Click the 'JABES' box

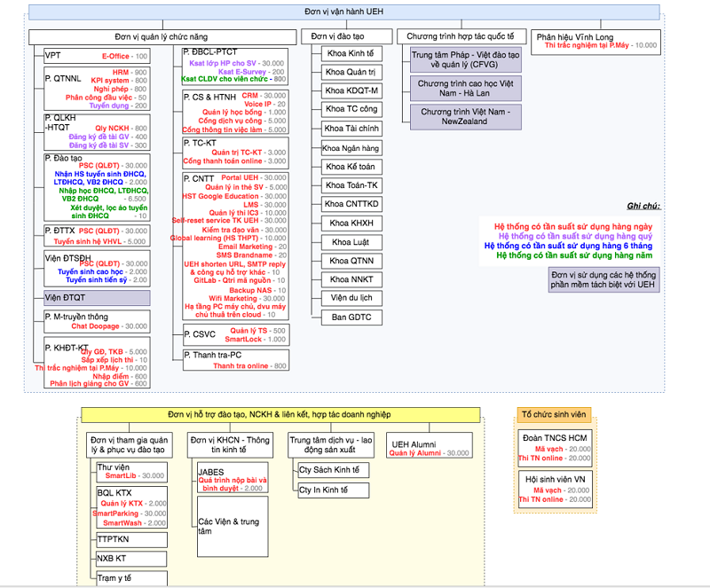[233, 477]
